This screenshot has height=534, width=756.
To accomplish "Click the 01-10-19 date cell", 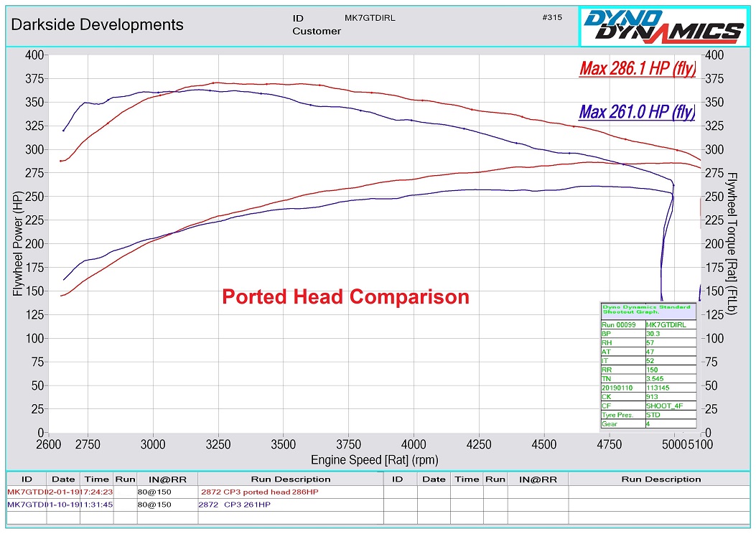I will pyautogui.click(x=63, y=505).
